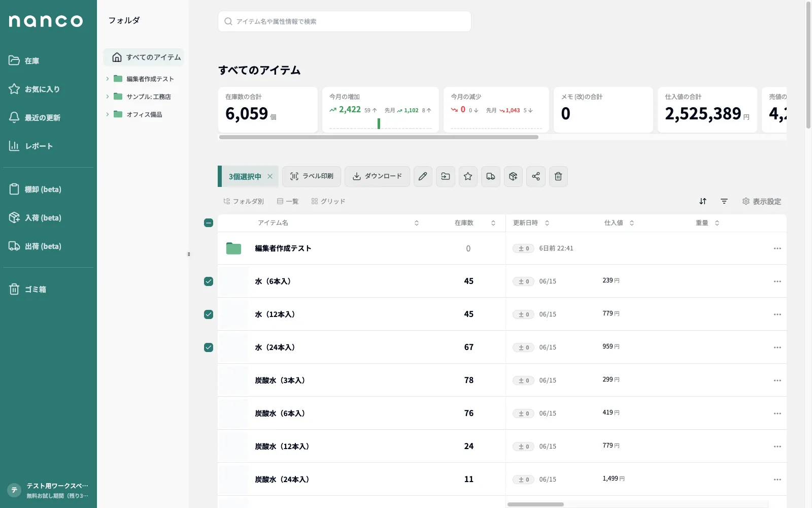812x508 pixels.
Task: Open the 編集者作成テスト folder row
Action: pyautogui.click(x=502, y=248)
